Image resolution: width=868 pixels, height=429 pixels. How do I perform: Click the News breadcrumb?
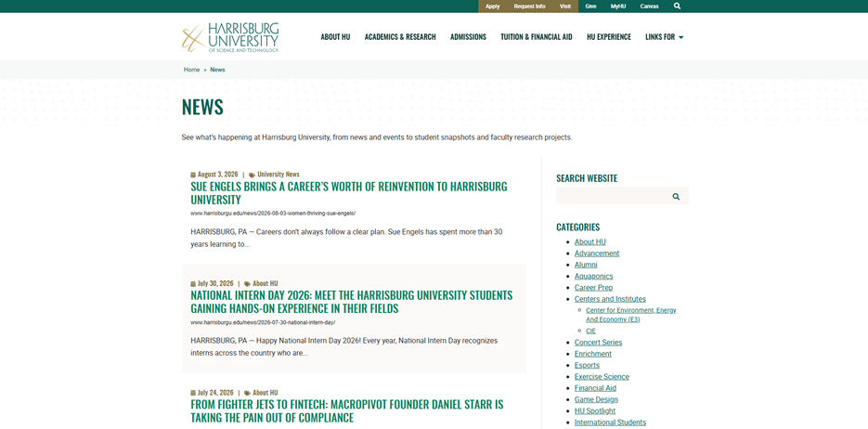coord(217,70)
